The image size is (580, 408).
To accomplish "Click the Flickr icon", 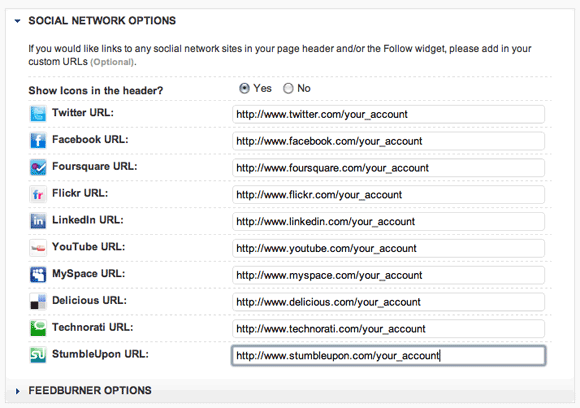I will [x=38, y=194].
